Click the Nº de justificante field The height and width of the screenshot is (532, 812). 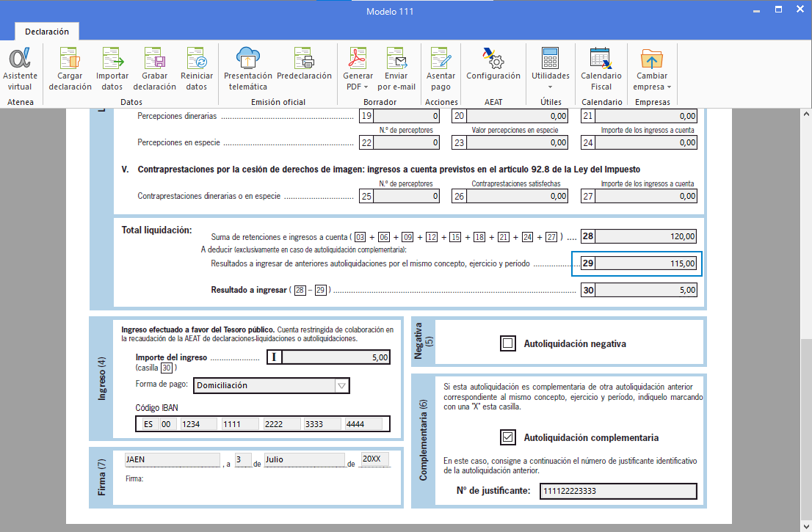[618, 491]
